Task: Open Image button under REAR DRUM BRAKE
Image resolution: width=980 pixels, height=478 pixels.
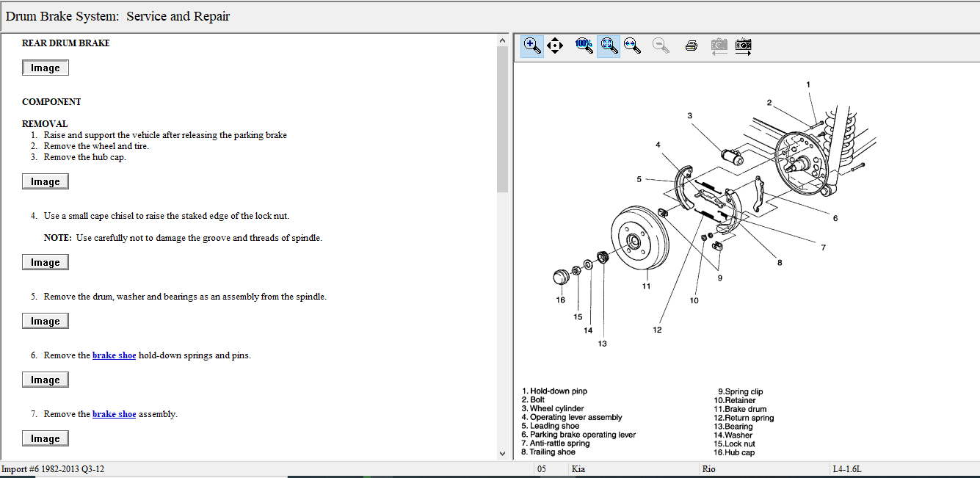Action: pyautogui.click(x=46, y=68)
